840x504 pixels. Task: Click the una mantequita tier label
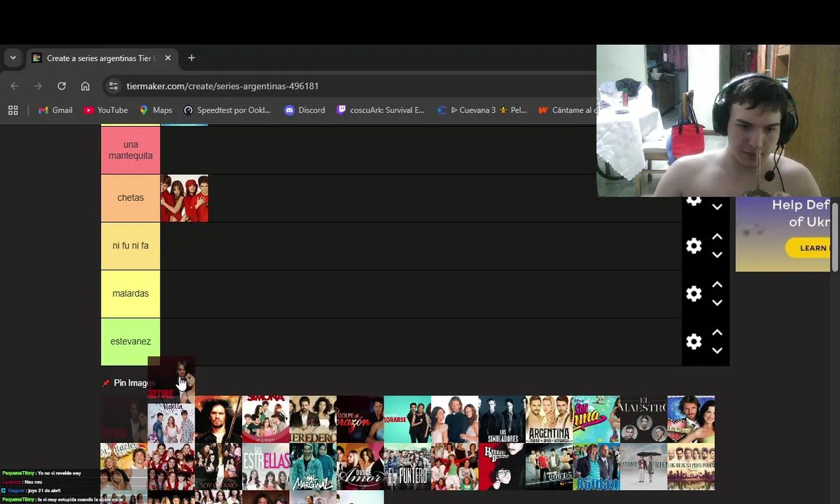[130, 150]
